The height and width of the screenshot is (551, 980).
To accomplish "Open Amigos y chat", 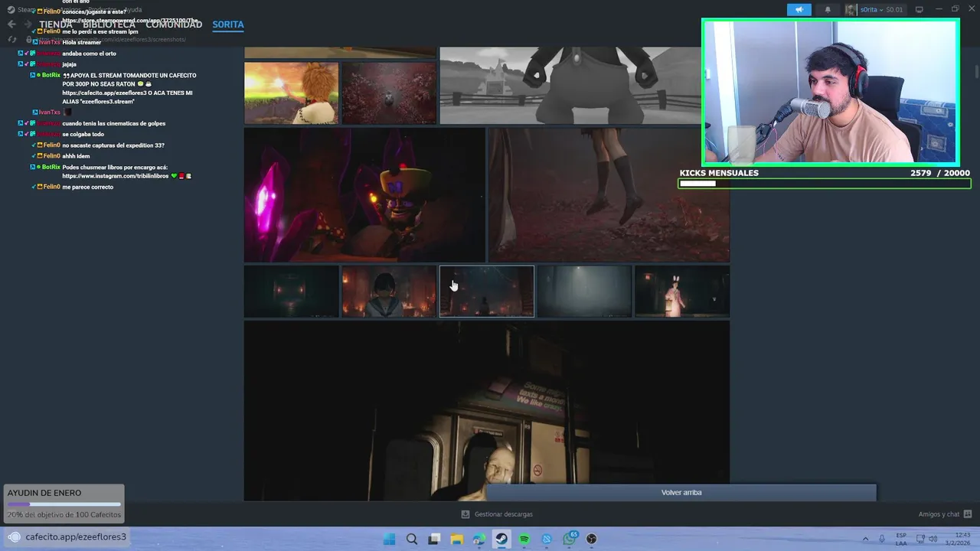I will tap(939, 514).
